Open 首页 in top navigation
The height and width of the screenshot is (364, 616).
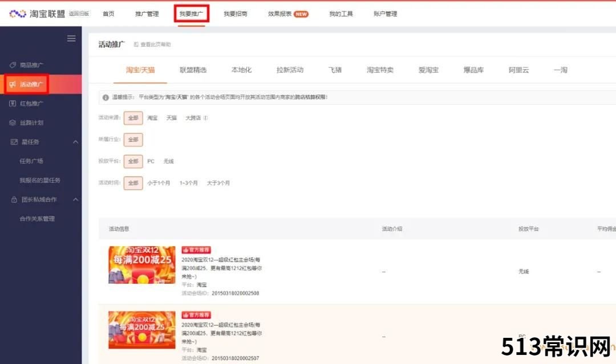108,14
